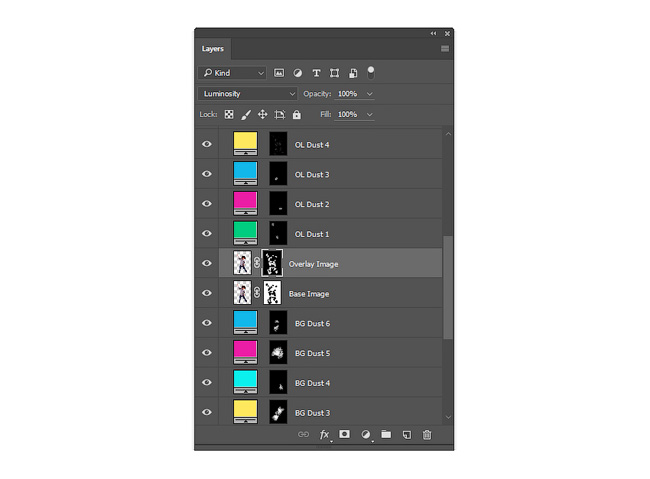Click scrollbar up arrow in layer list
The height and width of the screenshot is (479, 650).
448,134
